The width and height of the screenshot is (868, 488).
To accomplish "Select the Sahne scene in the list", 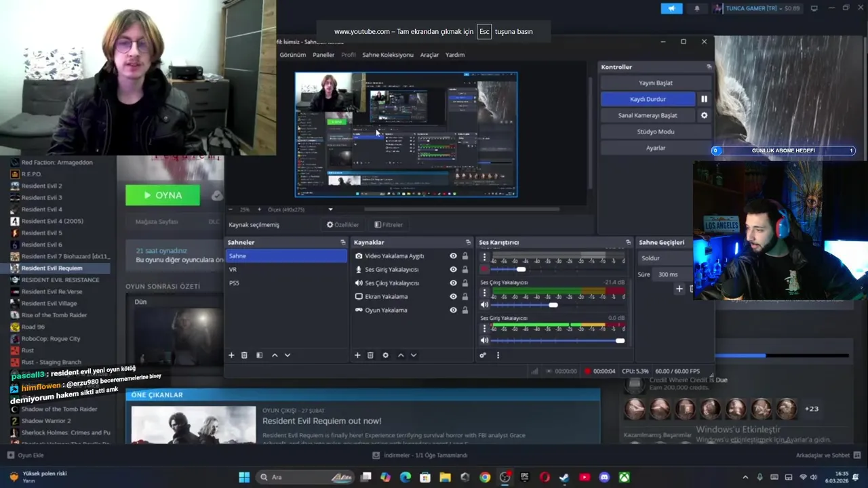I will 286,256.
